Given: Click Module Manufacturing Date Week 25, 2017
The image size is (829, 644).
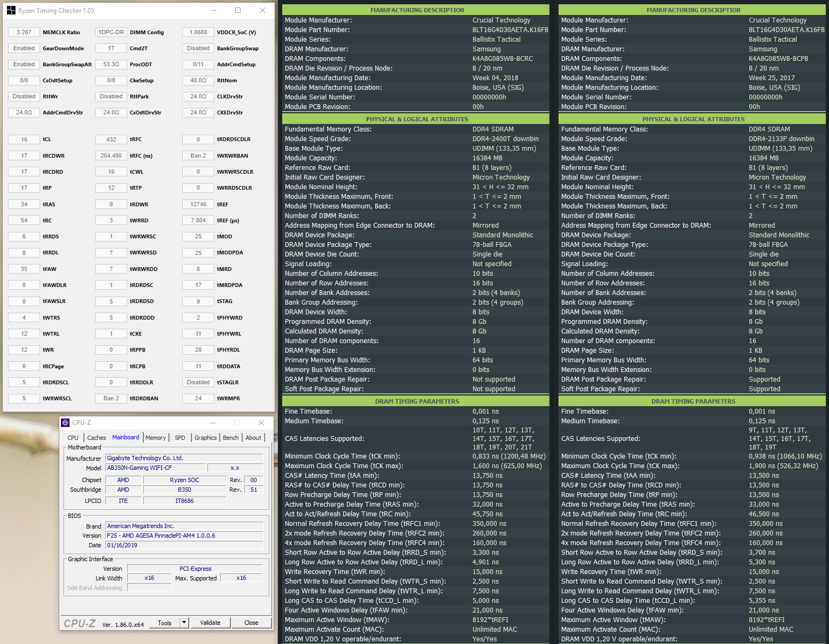Looking at the screenshot, I should click(x=771, y=78).
